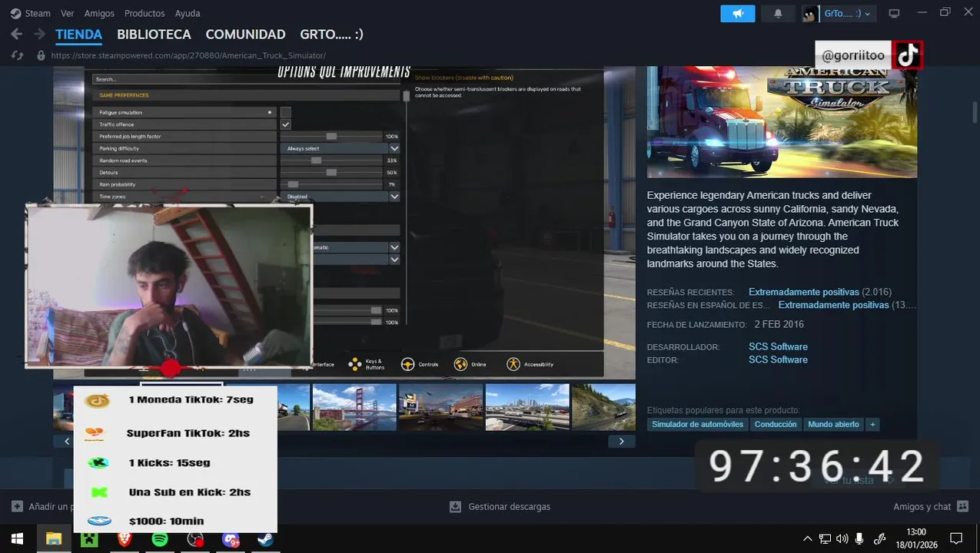The width and height of the screenshot is (980, 553).
Task: Open the developer SCS Software link
Action: pyautogui.click(x=778, y=346)
